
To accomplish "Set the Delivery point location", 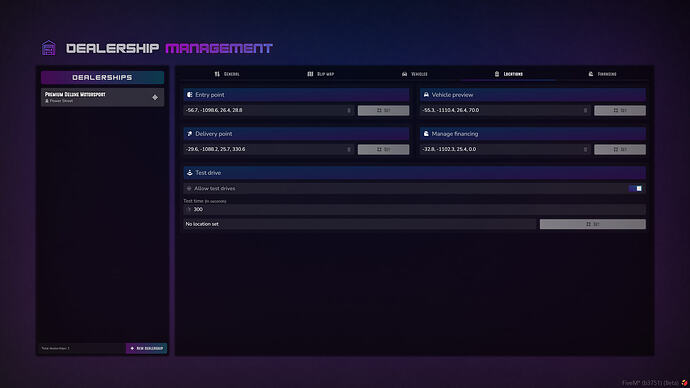I will (x=383, y=150).
